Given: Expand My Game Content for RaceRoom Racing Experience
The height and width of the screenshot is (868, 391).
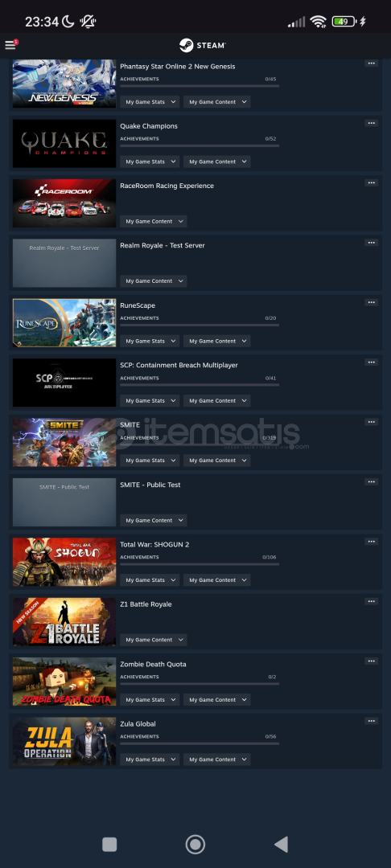Looking at the screenshot, I should point(154,222).
